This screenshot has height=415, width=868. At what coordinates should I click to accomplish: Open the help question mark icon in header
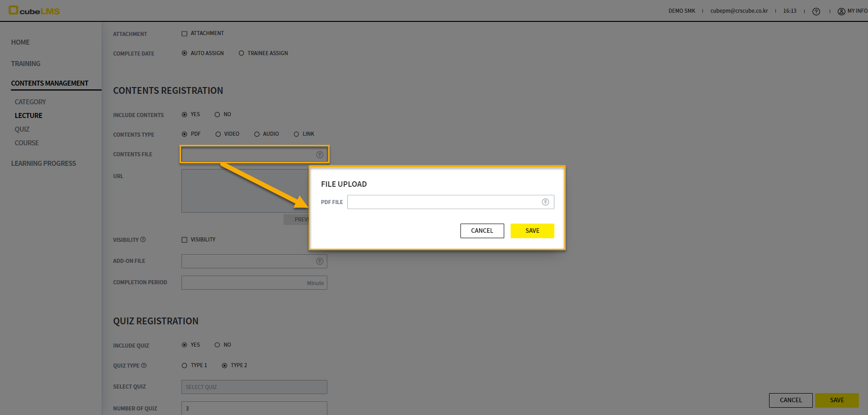pos(816,11)
